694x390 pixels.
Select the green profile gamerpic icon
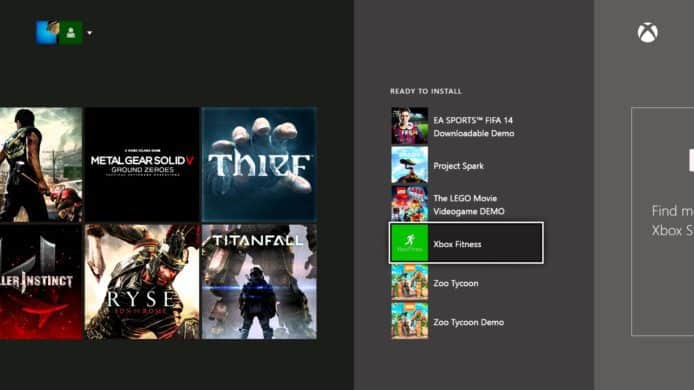[x=71, y=32]
